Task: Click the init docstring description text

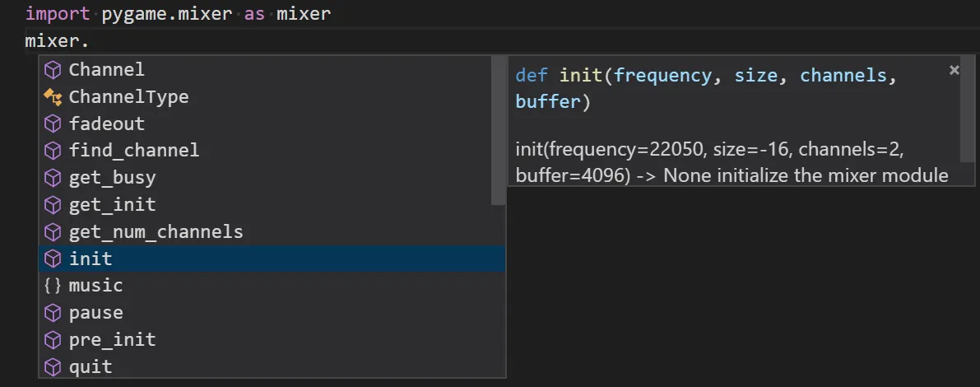Action: pos(731,163)
